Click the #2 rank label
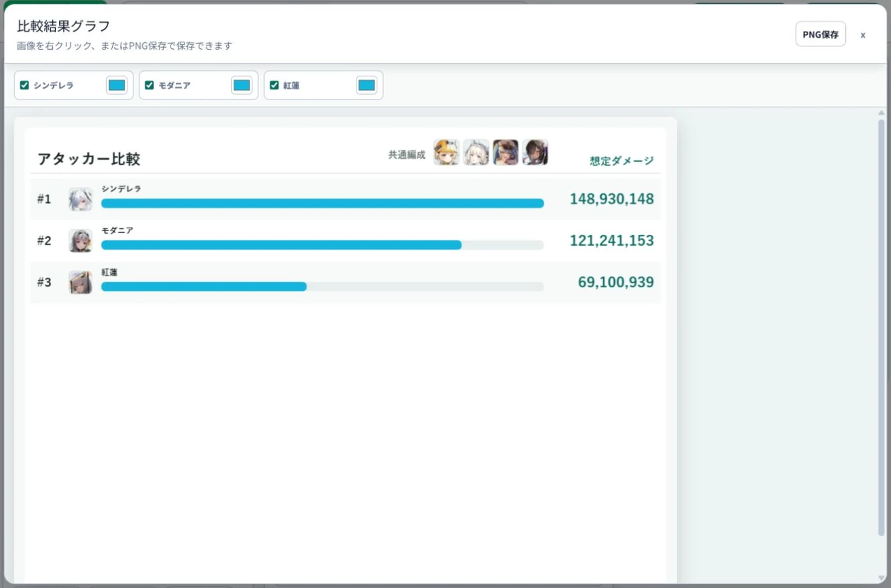The height and width of the screenshot is (588, 891). [x=44, y=241]
